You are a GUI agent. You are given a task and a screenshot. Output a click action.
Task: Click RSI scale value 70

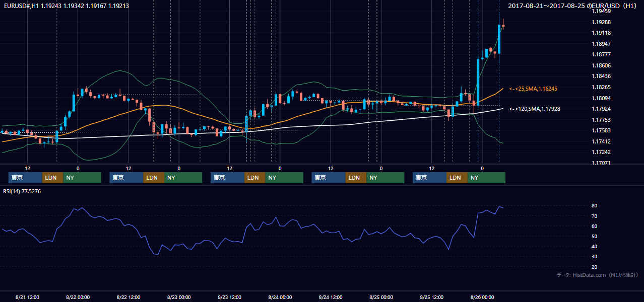(x=595, y=216)
